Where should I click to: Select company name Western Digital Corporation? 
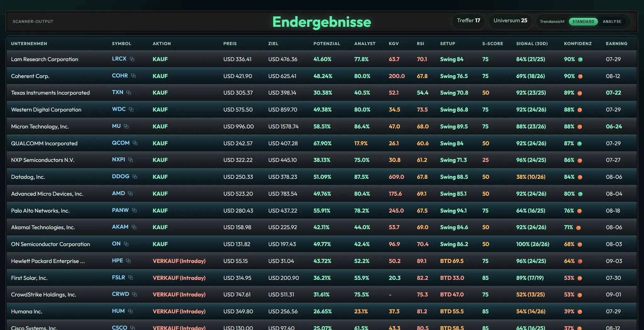(x=46, y=110)
